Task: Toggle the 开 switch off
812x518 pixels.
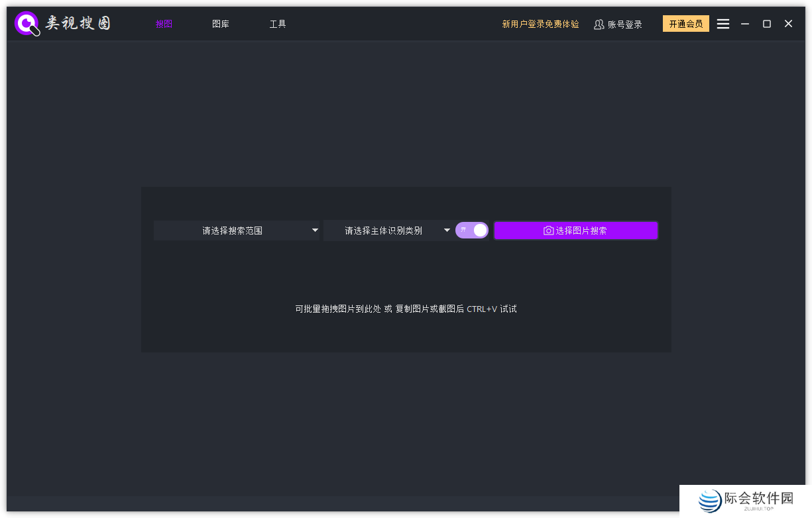Action: pyautogui.click(x=472, y=230)
